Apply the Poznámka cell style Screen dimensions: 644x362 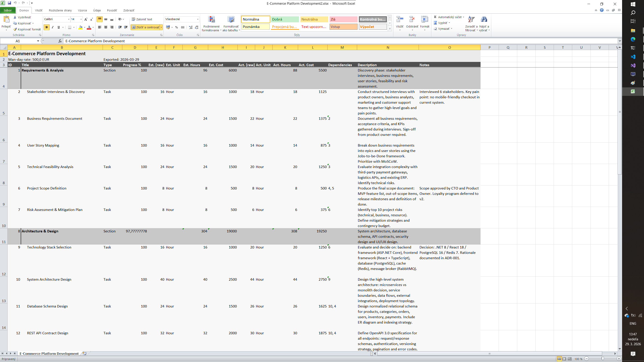(256, 27)
